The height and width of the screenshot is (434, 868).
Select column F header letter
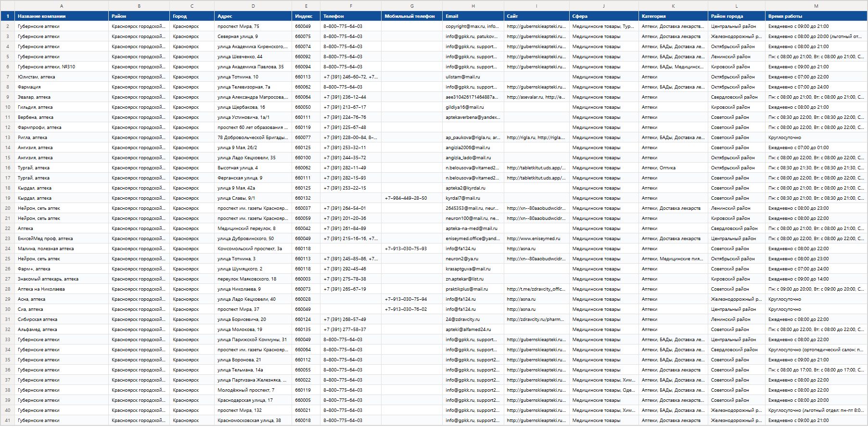[351, 6]
